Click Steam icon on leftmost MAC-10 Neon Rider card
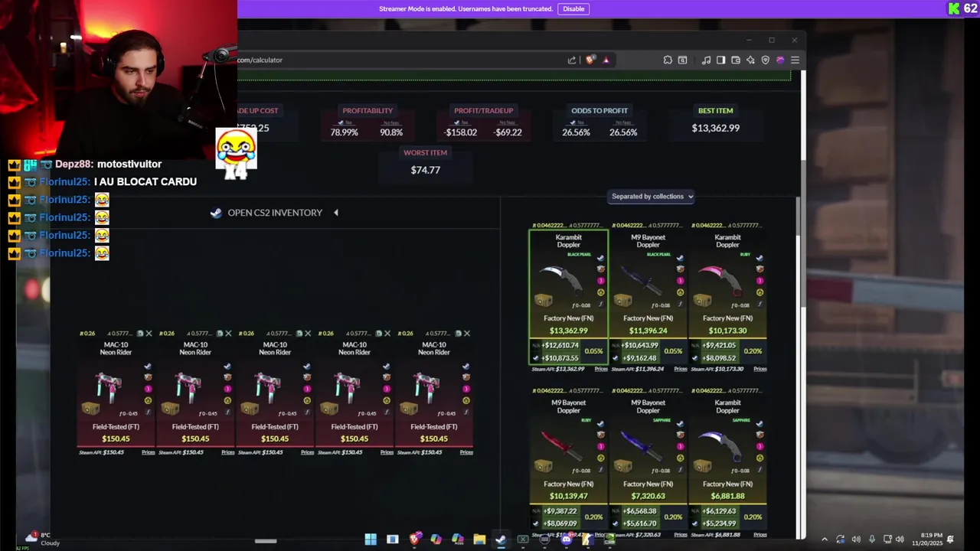Screen dimensions: 980x551 tap(148, 367)
